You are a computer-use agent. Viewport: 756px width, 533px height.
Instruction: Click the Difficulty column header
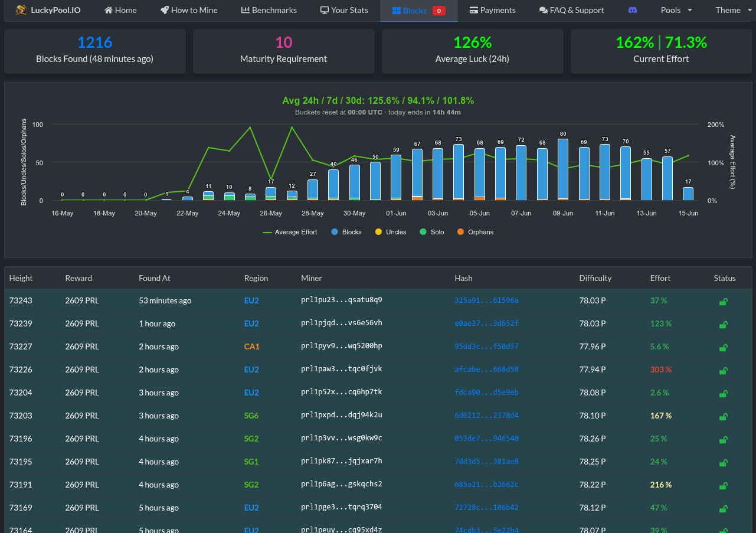(595, 278)
